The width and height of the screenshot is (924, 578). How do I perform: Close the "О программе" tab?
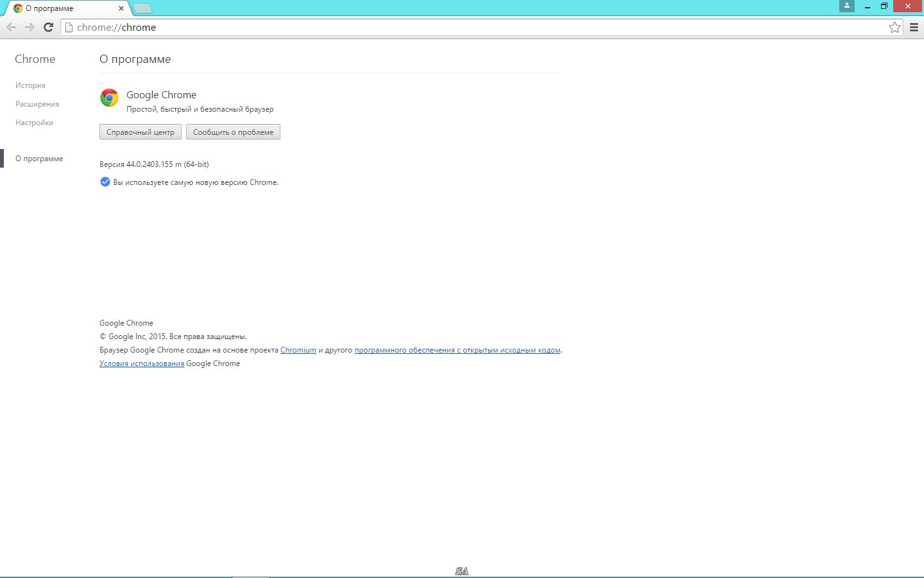pyautogui.click(x=121, y=8)
